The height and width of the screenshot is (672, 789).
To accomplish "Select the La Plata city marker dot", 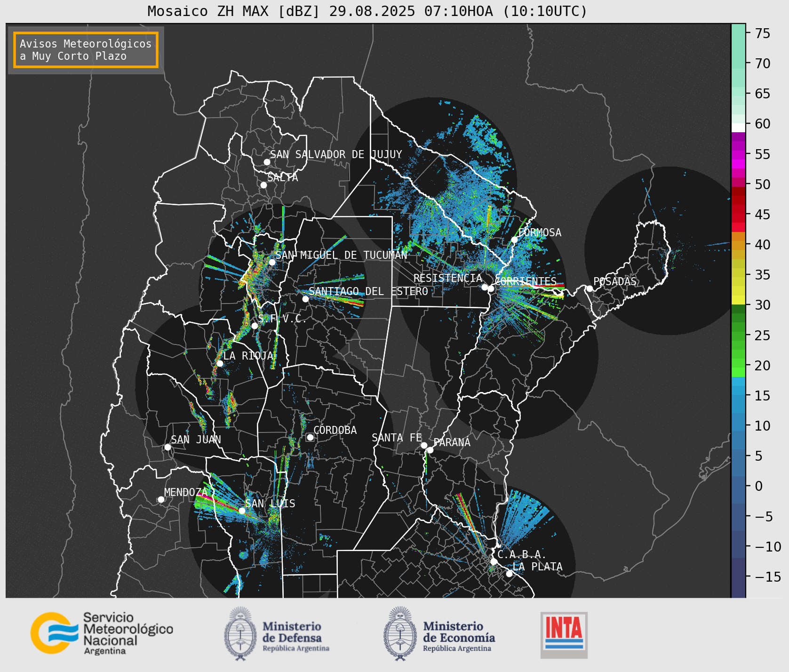I will pyautogui.click(x=509, y=574).
